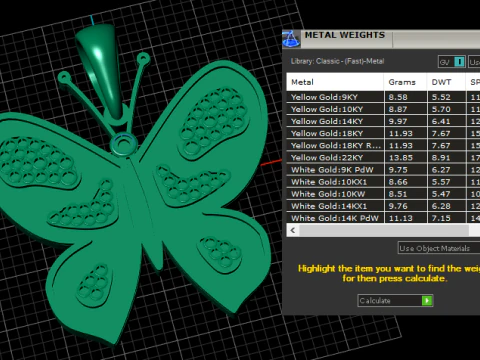480x360 pixels.
Task: Select the White Gold:14K PdW row
Action: point(383,218)
